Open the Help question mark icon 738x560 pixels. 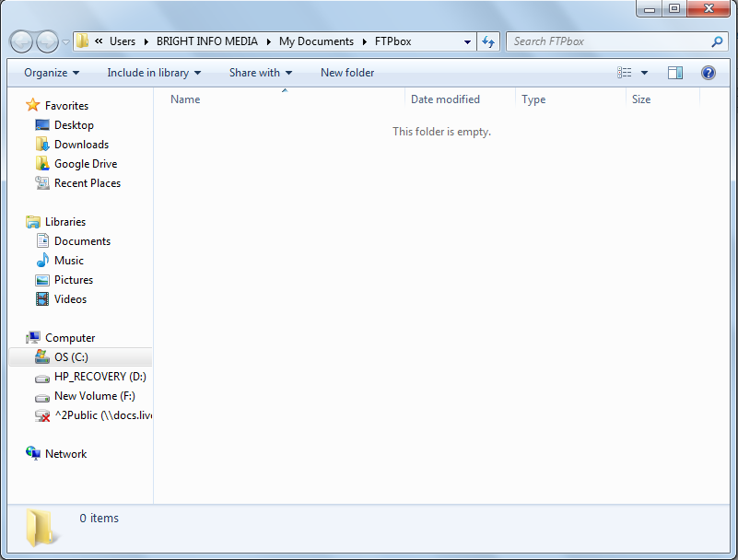709,73
